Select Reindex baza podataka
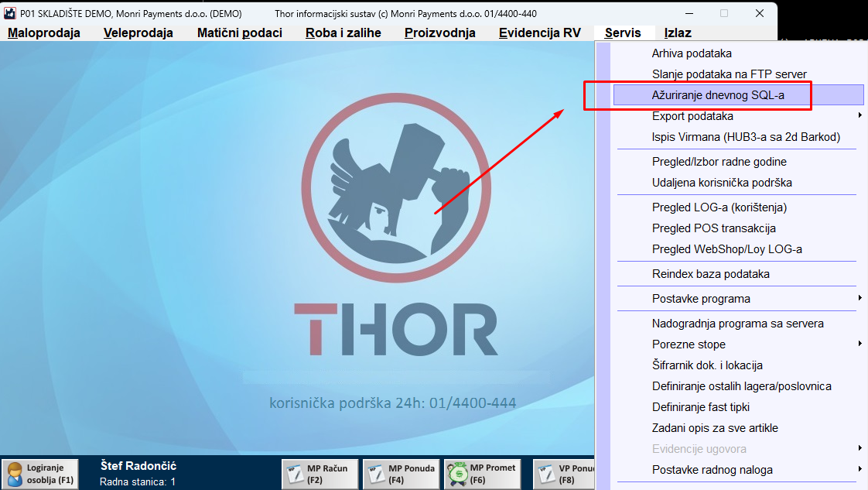 739,274
